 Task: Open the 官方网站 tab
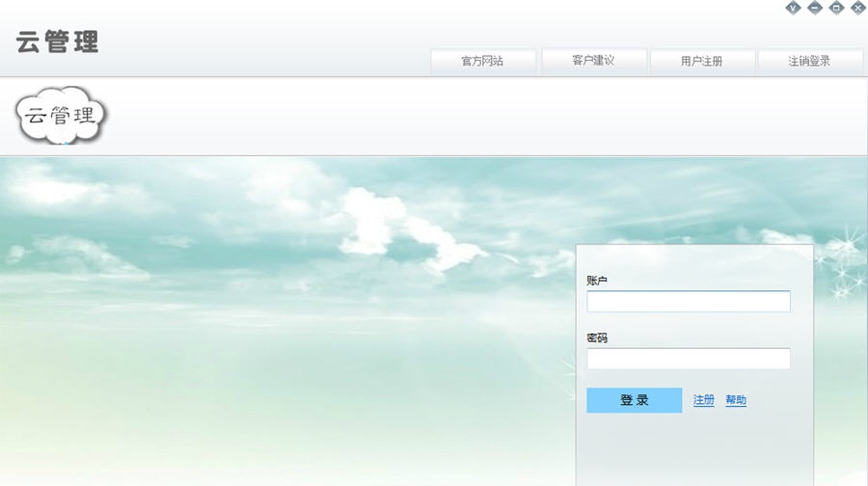pyautogui.click(x=483, y=62)
